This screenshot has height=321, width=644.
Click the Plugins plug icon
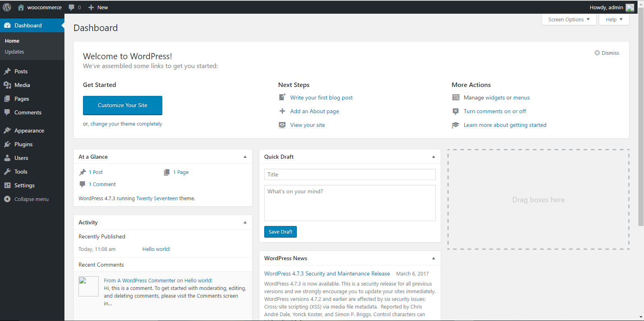click(x=7, y=144)
